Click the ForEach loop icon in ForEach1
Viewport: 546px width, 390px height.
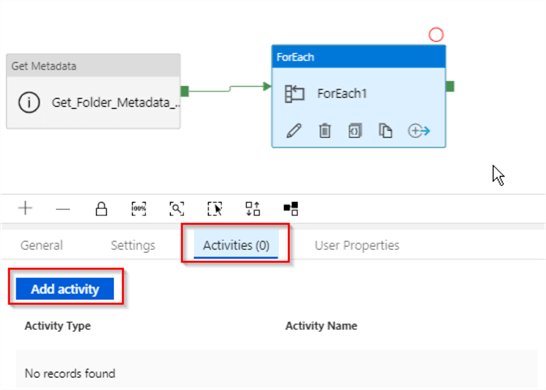click(x=294, y=94)
